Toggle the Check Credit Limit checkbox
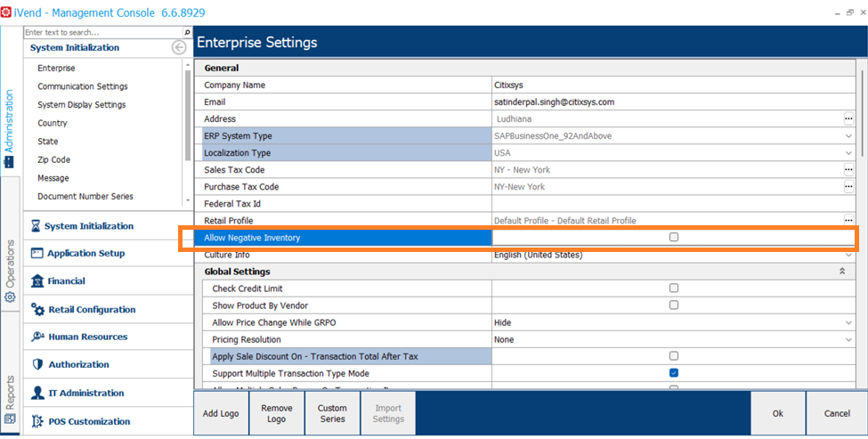Viewport: 868px width, 439px height. coord(674,289)
